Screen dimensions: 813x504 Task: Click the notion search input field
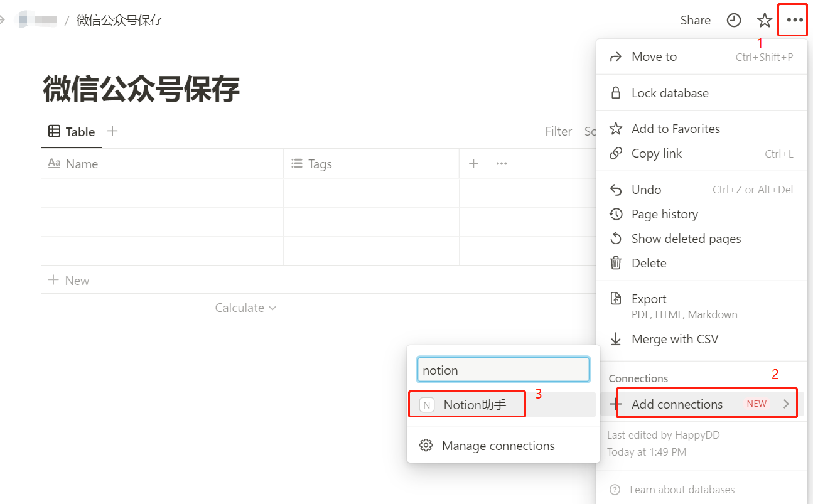coord(503,370)
